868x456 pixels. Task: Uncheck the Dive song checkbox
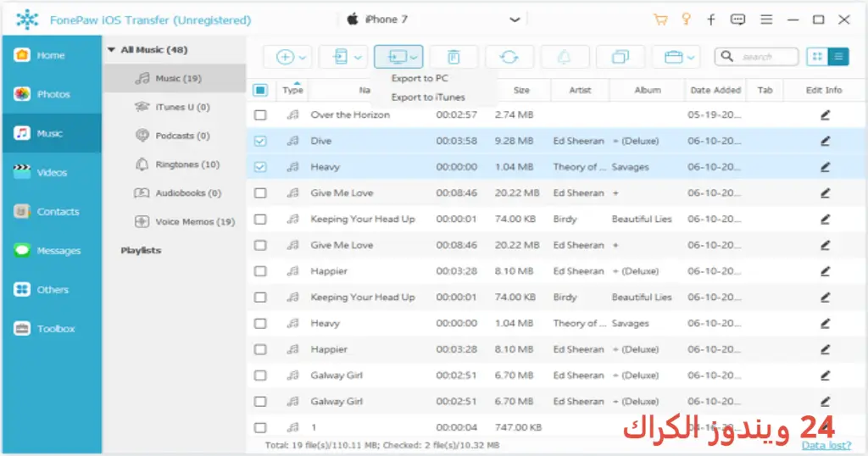coord(260,141)
